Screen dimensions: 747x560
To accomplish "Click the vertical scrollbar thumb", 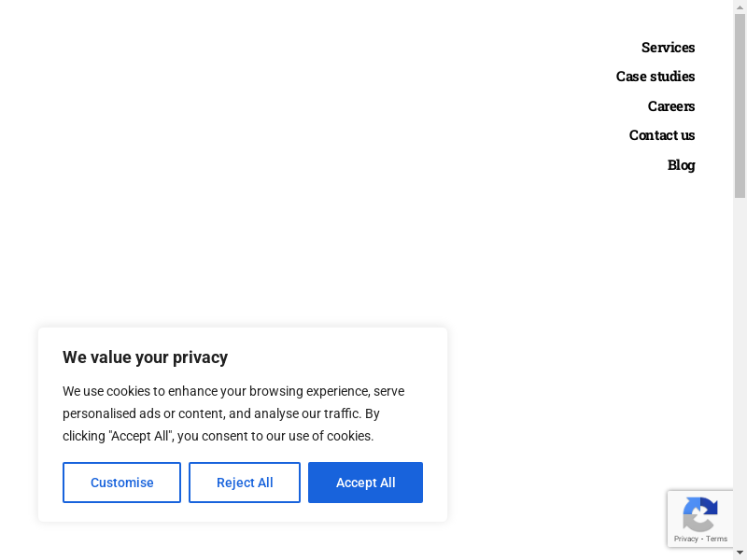I will click(740, 103).
